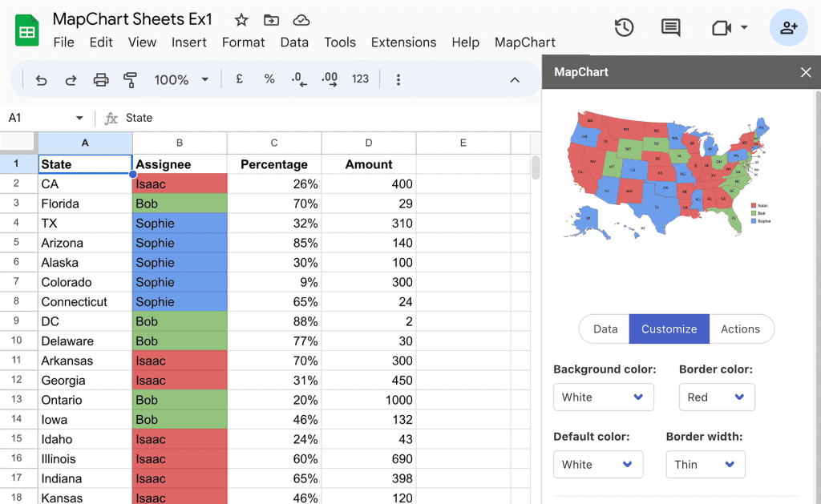Viewport: 821px width, 504px height.
Task: Click the Amount cell showing 1000
Action: [369, 400]
